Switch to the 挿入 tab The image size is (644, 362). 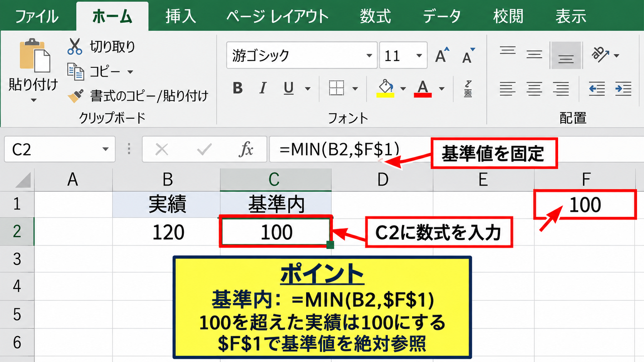click(180, 17)
